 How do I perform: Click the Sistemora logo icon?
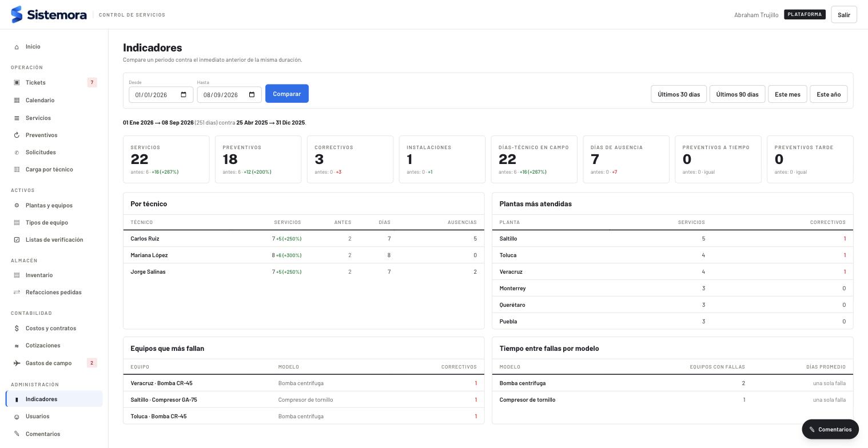(17, 14)
